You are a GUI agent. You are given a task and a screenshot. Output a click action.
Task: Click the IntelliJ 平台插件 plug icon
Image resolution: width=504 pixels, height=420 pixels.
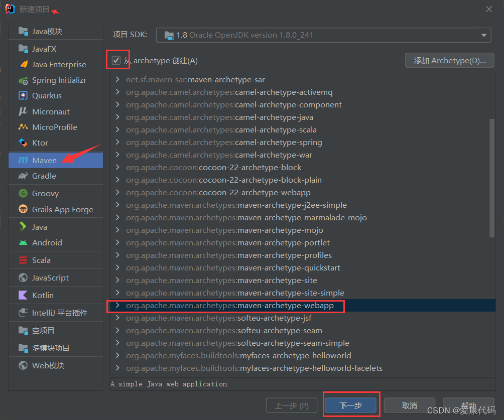[23, 313]
